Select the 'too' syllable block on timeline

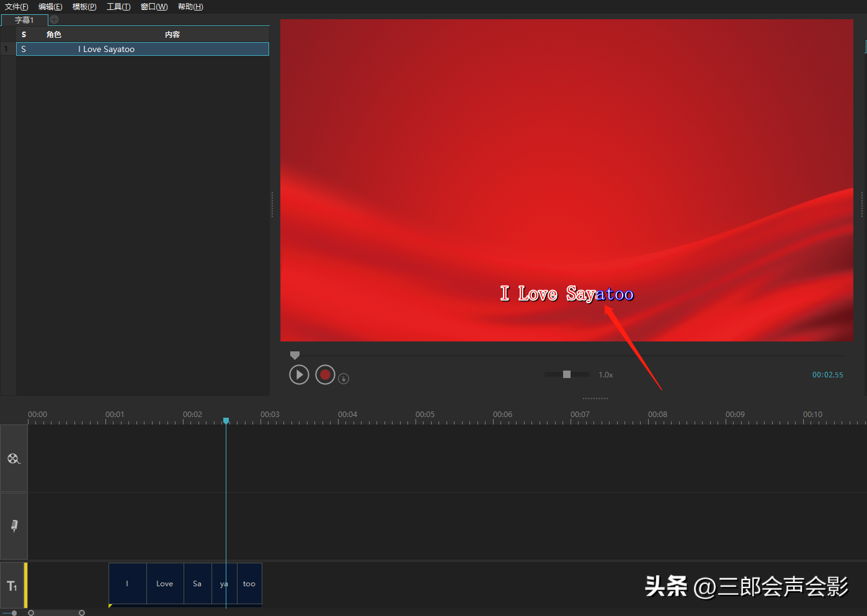click(249, 584)
